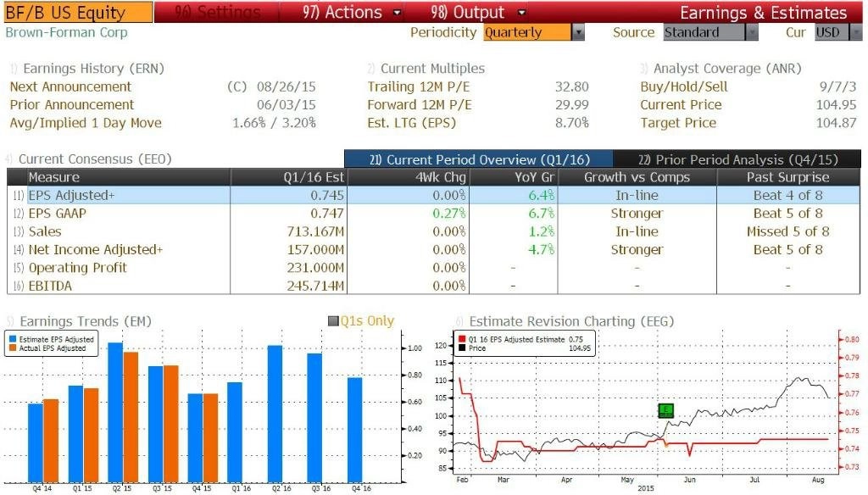The image size is (868, 495).
Task: Click the Current Price value 104.95
Action: [836, 104]
